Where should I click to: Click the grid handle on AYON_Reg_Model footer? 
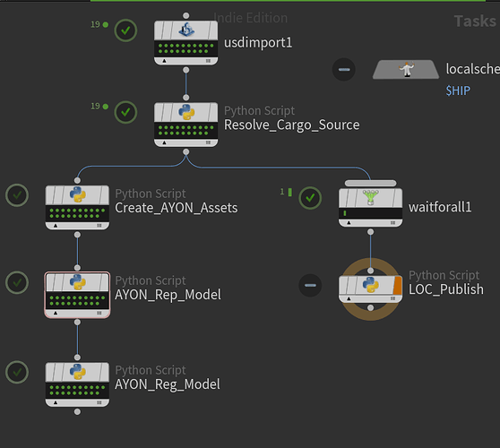click(x=99, y=402)
